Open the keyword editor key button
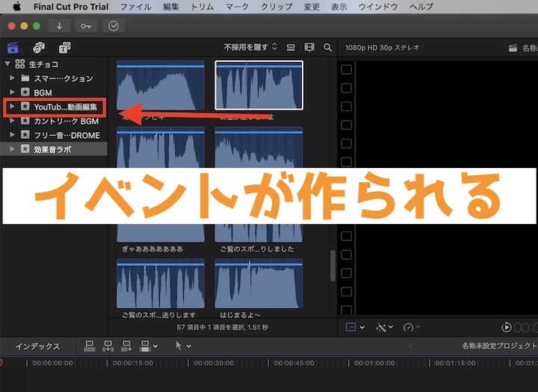538x392 pixels. (86, 26)
